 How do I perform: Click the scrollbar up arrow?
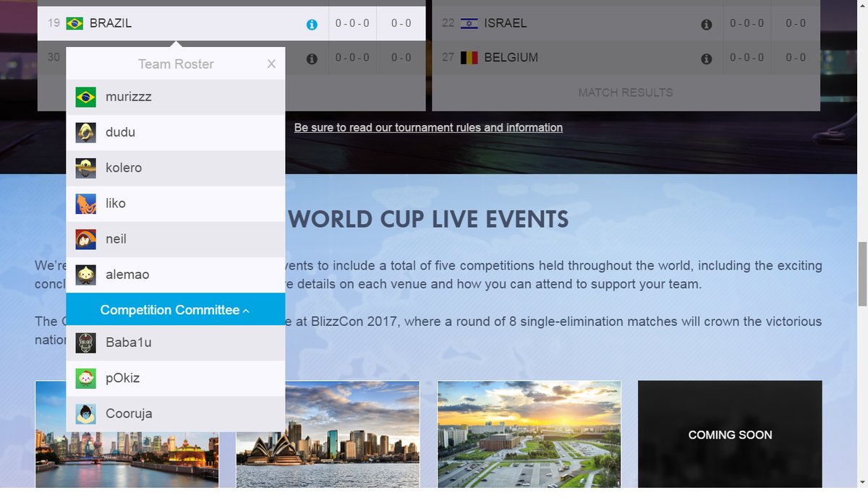(861, 6)
